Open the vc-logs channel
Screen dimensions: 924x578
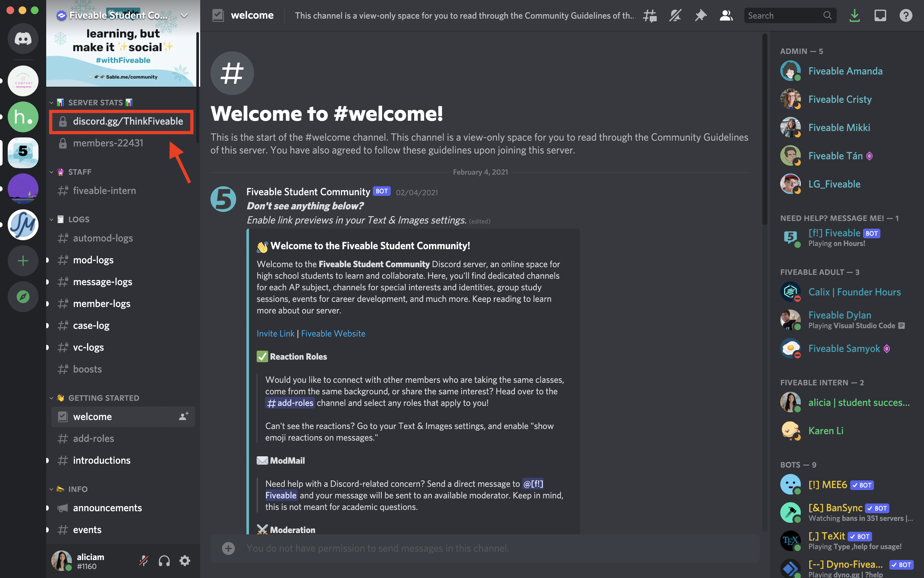(123, 347)
